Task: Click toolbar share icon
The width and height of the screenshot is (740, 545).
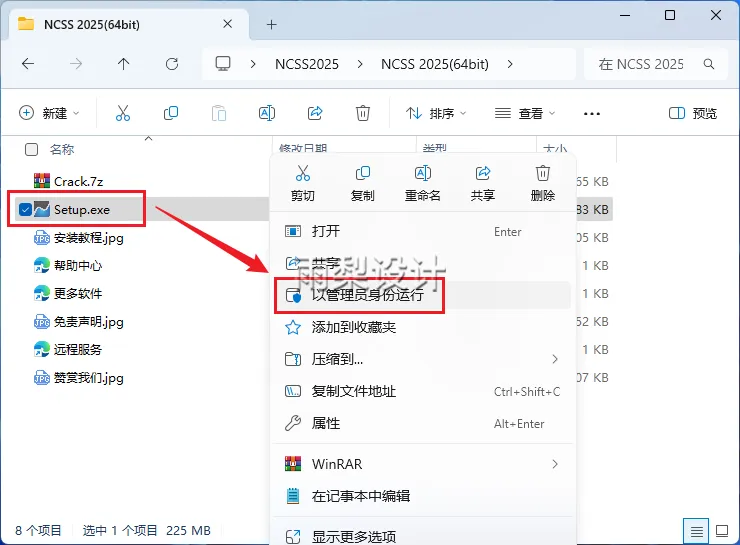Action: [x=315, y=113]
